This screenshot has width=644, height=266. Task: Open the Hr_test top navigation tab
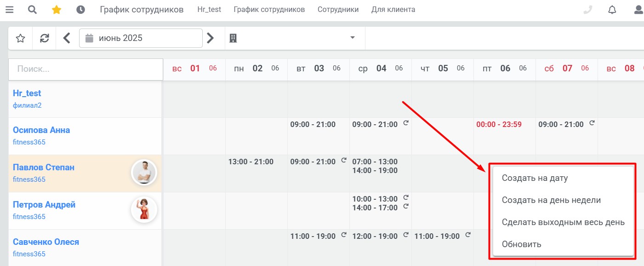[x=209, y=10]
